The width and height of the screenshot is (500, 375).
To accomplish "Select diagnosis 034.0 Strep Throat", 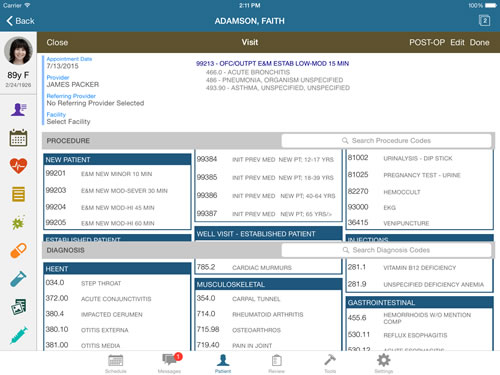I will click(117, 283).
